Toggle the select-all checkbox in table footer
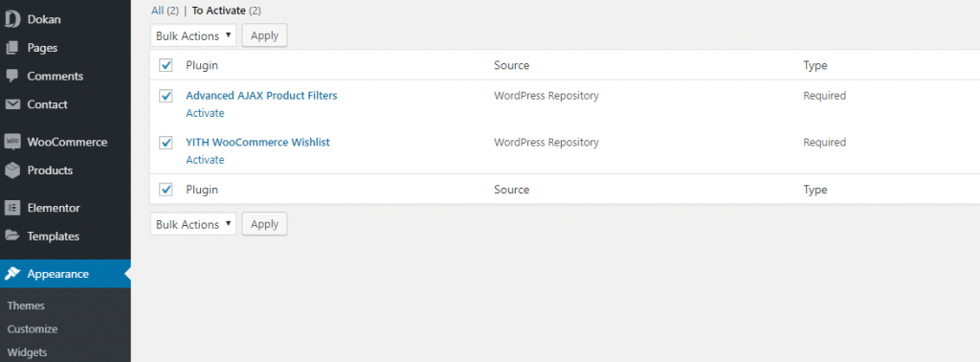980x362 pixels. click(x=166, y=190)
